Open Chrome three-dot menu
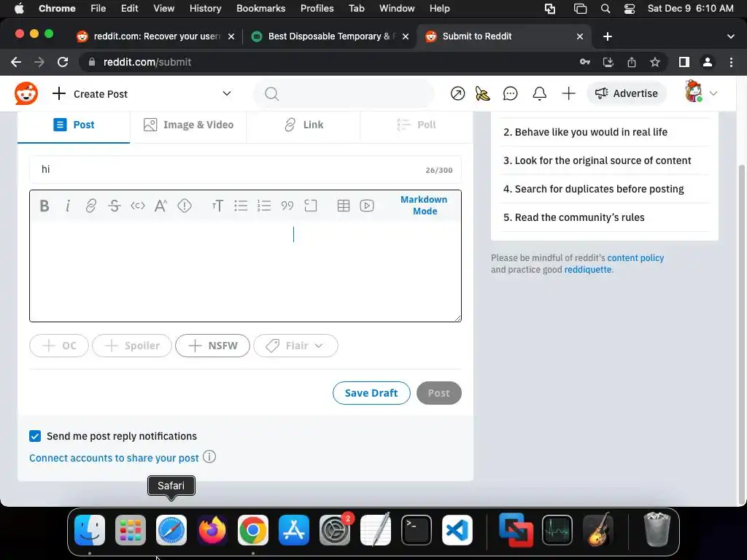Viewport: 747px width, 560px height. 731,62
